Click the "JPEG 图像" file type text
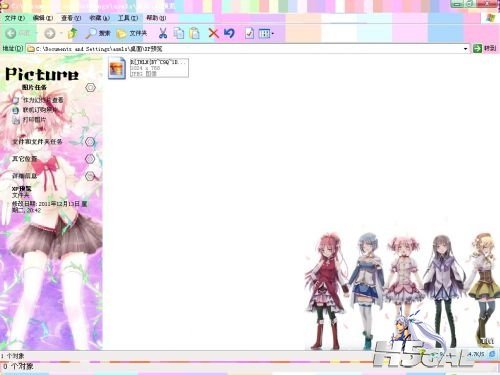The image size is (500, 375). point(143,74)
